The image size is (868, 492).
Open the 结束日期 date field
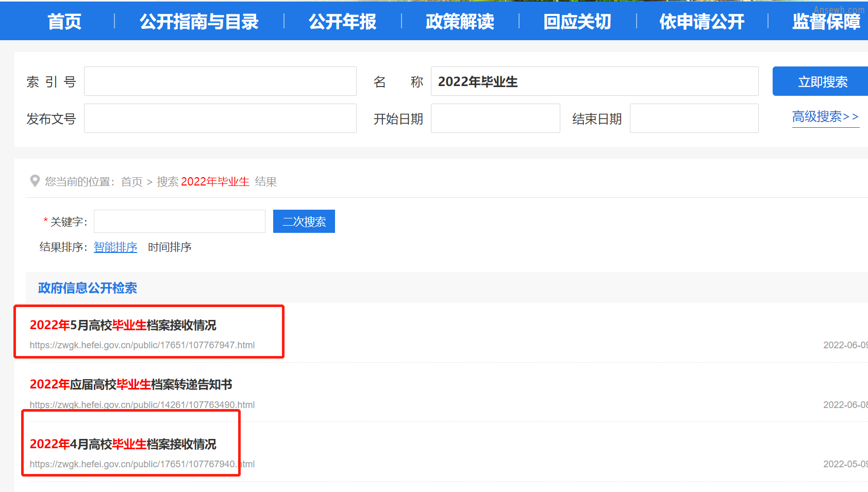point(694,118)
